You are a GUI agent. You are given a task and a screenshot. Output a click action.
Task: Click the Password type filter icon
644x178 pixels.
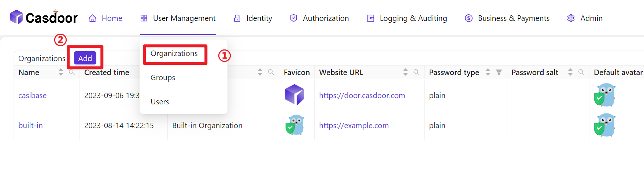499,72
